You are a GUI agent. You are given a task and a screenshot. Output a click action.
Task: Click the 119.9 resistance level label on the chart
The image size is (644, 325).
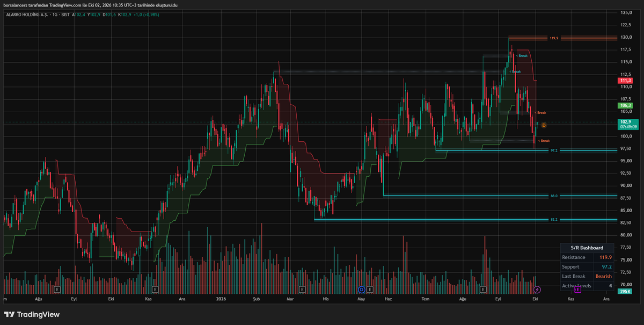pyautogui.click(x=554, y=38)
